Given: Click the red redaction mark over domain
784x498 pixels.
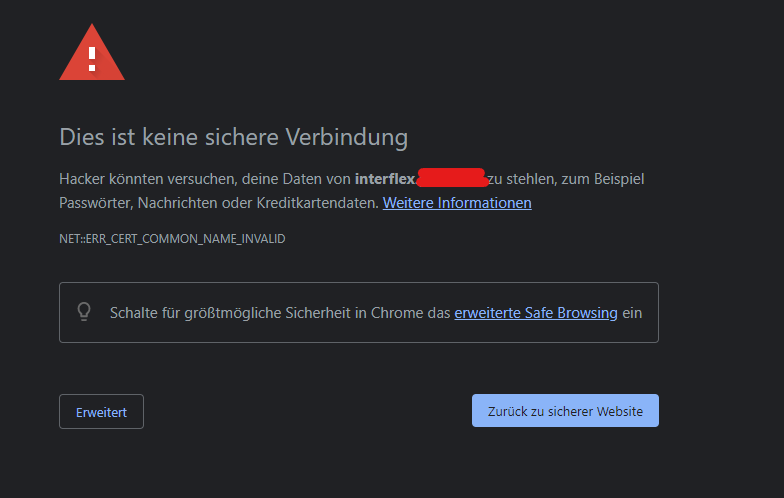Looking at the screenshot, I should (x=452, y=178).
